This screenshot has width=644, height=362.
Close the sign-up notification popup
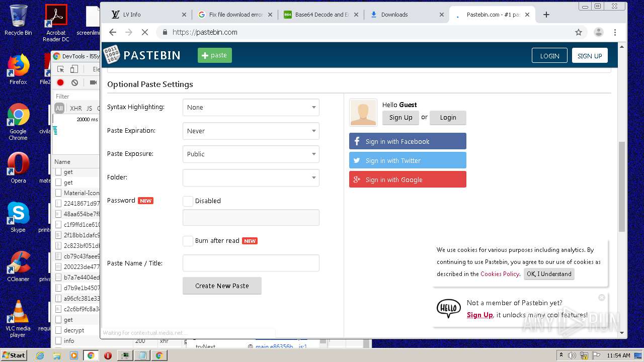pyautogui.click(x=601, y=298)
